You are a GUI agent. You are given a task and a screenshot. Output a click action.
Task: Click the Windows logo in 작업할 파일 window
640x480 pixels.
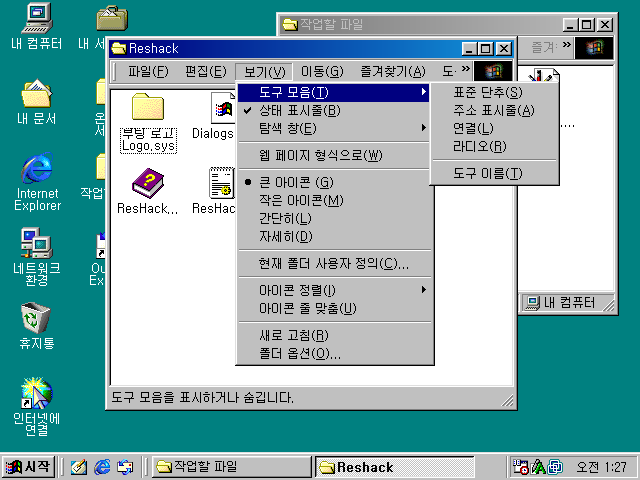click(x=594, y=47)
